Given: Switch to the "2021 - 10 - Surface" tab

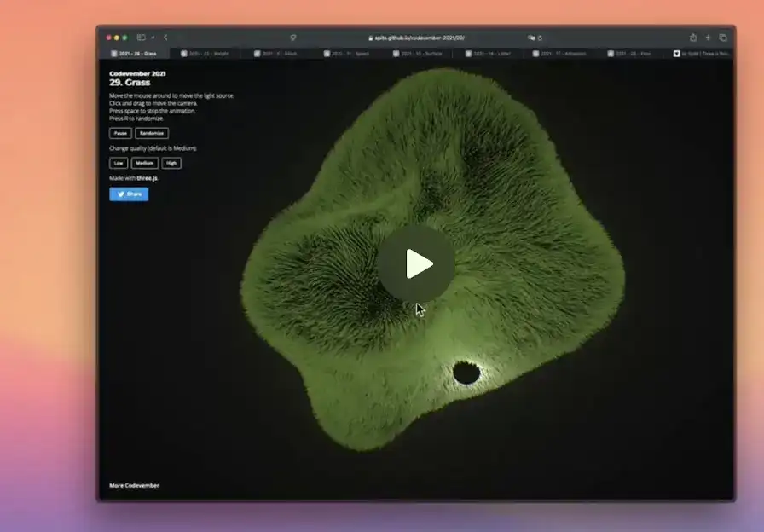Looking at the screenshot, I should coord(418,54).
